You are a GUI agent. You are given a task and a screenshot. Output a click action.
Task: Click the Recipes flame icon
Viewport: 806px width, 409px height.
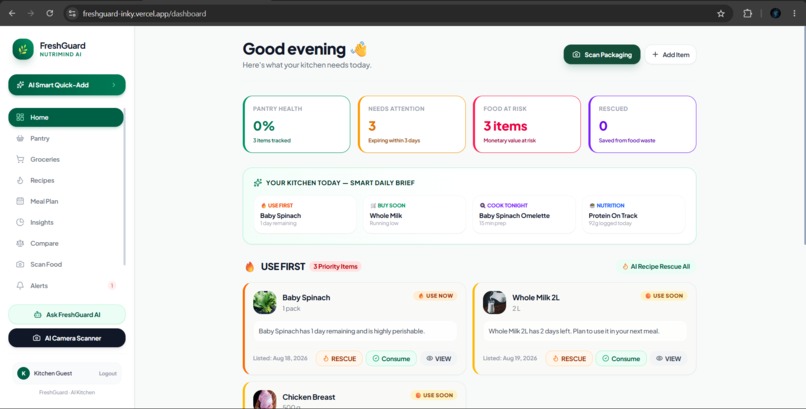(20, 180)
